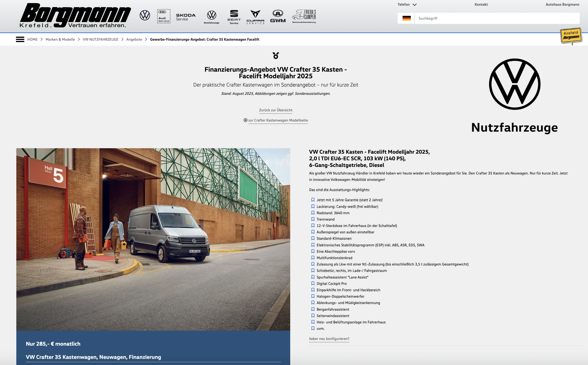The width and height of the screenshot is (588, 365).
Task: Click the German flag language icon
Action: [x=406, y=18]
